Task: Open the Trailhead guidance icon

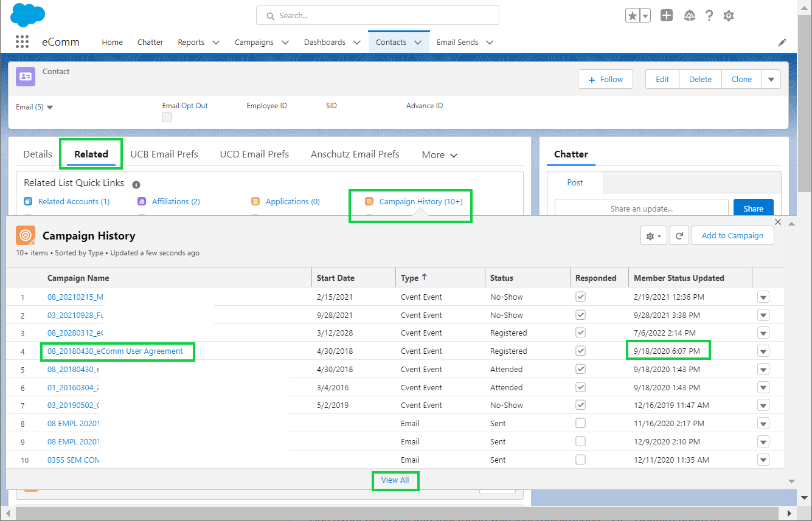Action: 690,16
